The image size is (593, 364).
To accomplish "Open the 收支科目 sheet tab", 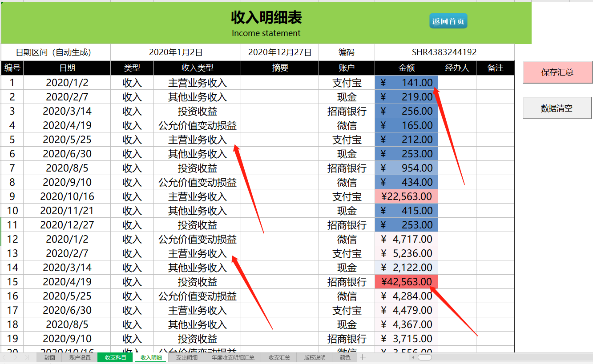I will pos(115,357).
